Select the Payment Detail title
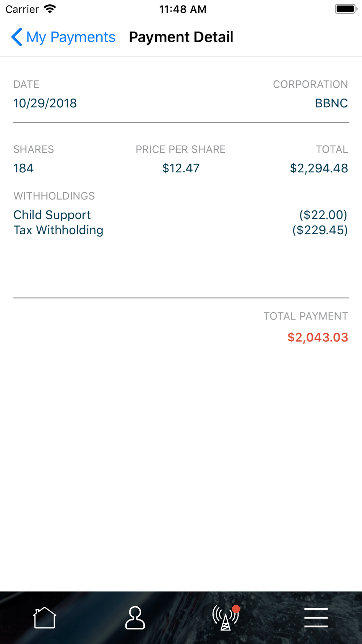 click(181, 37)
